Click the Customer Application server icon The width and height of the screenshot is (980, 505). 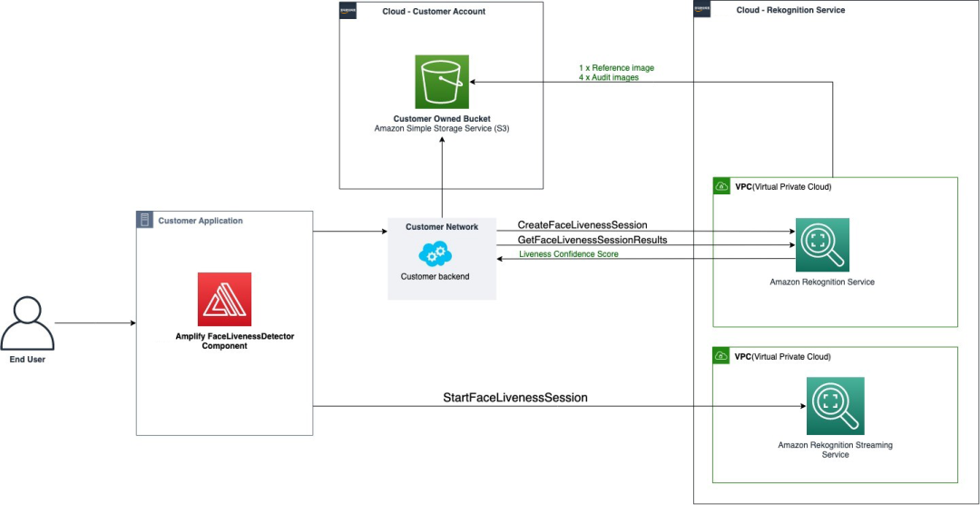click(145, 221)
